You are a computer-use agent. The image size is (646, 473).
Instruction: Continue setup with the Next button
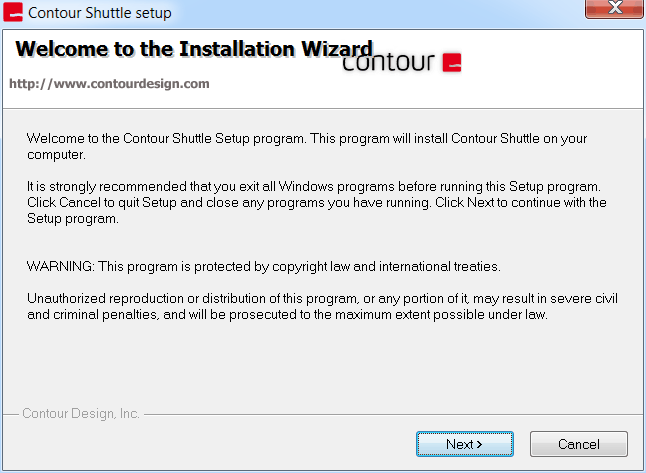tap(465, 444)
